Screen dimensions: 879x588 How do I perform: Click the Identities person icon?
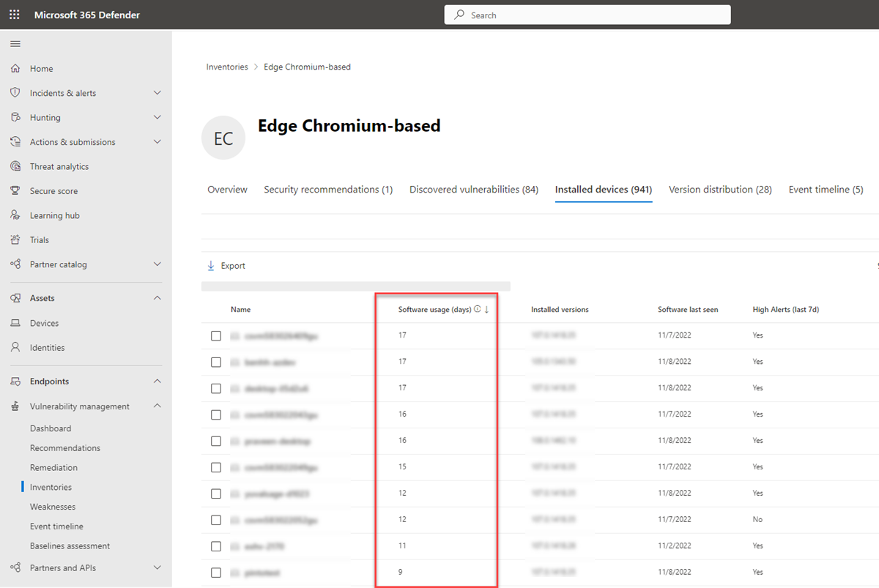click(15, 347)
